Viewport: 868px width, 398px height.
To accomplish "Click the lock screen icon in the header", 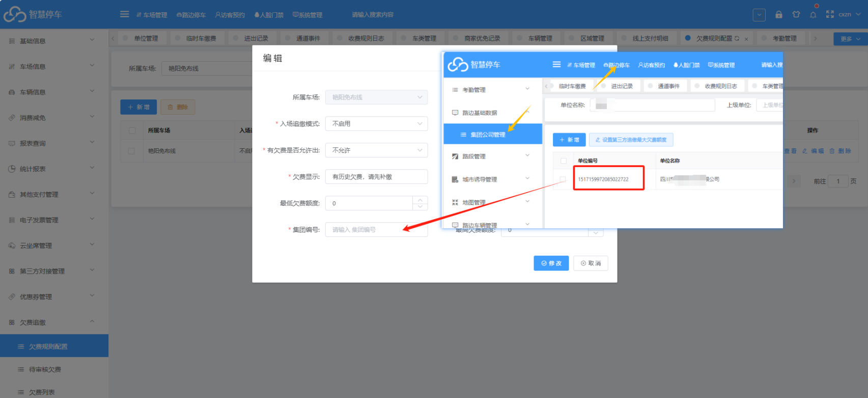I will click(x=779, y=15).
